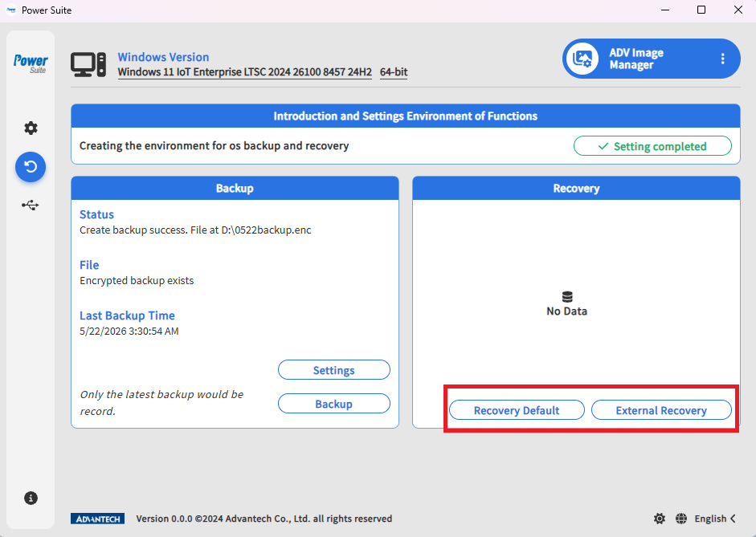This screenshot has width=756, height=537.
Task: Select the backup and recovery sidebar icon
Action: [x=31, y=167]
